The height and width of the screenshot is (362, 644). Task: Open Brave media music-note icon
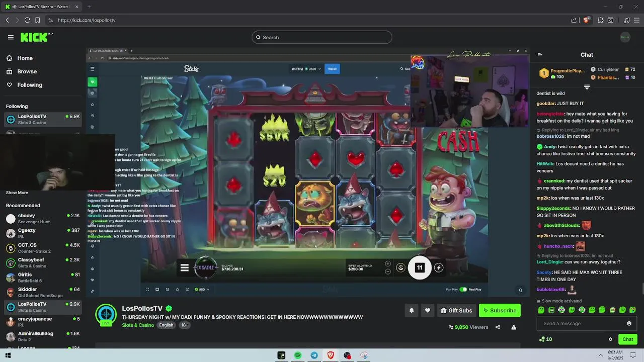[626, 20]
